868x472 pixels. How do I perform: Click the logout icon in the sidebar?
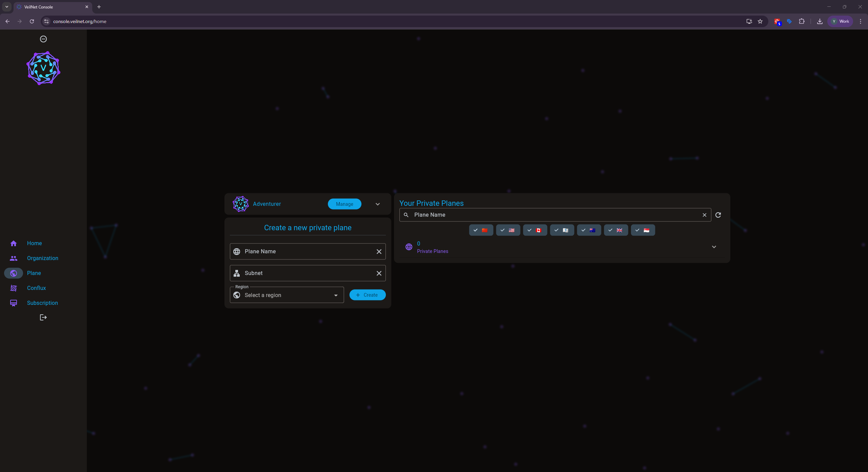click(x=43, y=317)
